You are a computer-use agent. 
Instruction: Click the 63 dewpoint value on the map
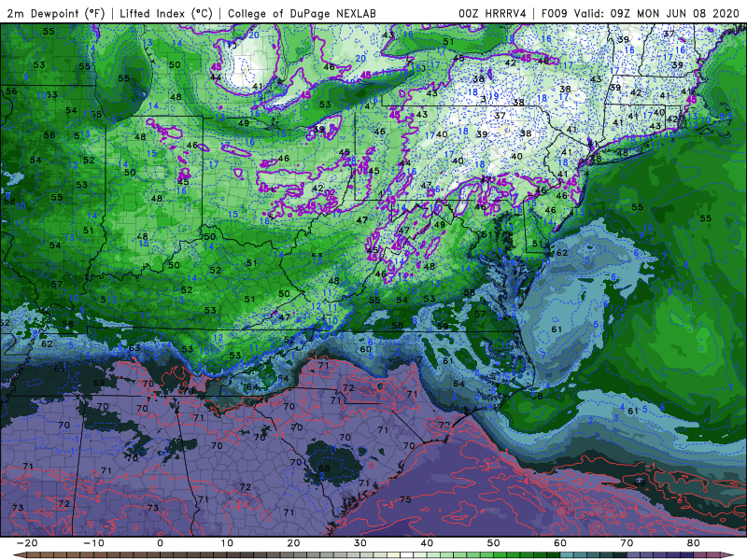pyautogui.click(x=134, y=348)
